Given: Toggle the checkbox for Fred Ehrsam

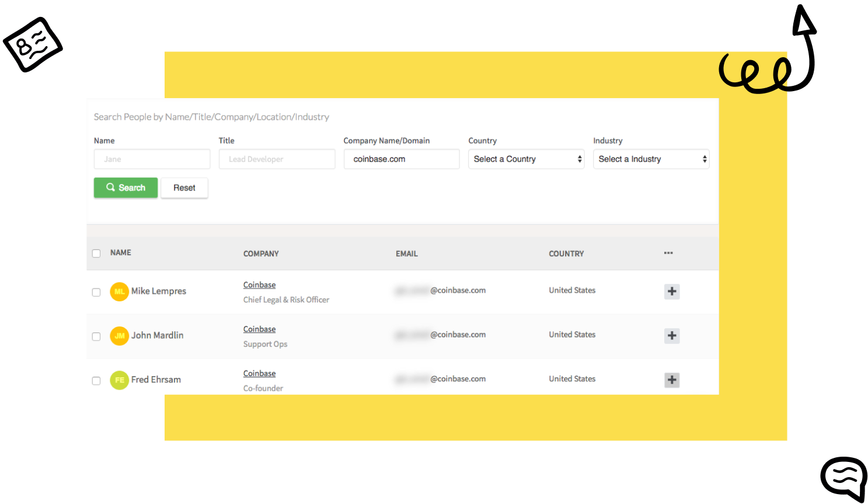Looking at the screenshot, I should 96,381.
